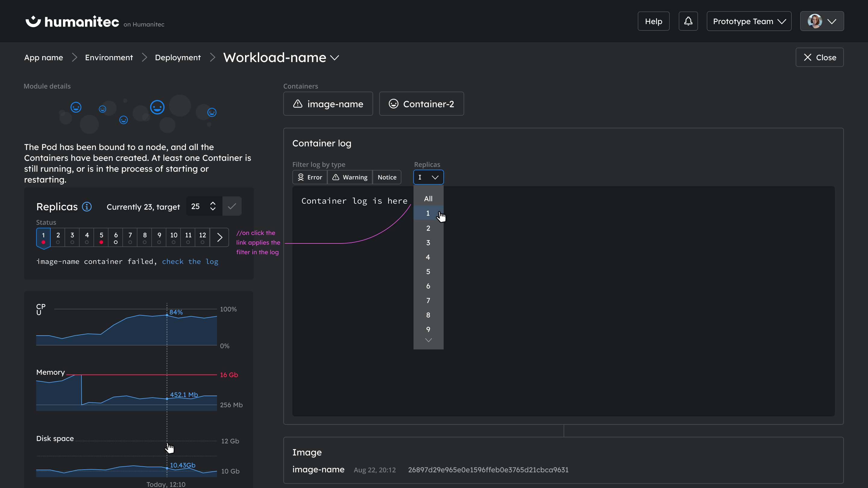Select All in replicas menu

pyautogui.click(x=428, y=199)
